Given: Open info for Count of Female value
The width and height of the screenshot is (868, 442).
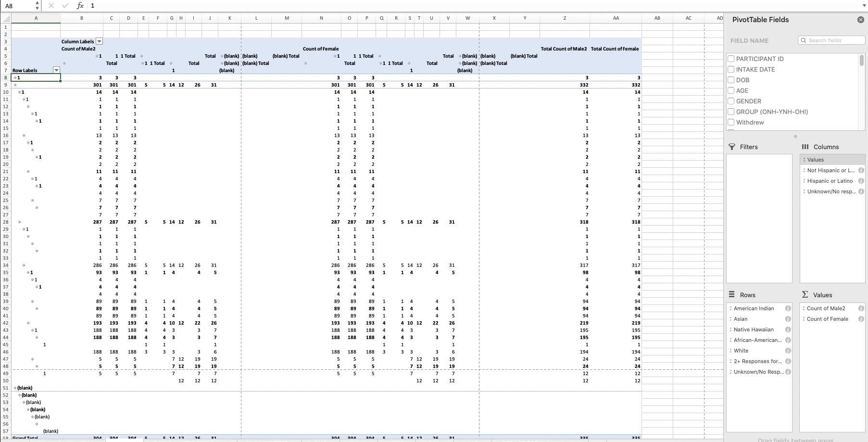Looking at the screenshot, I should pos(861,319).
